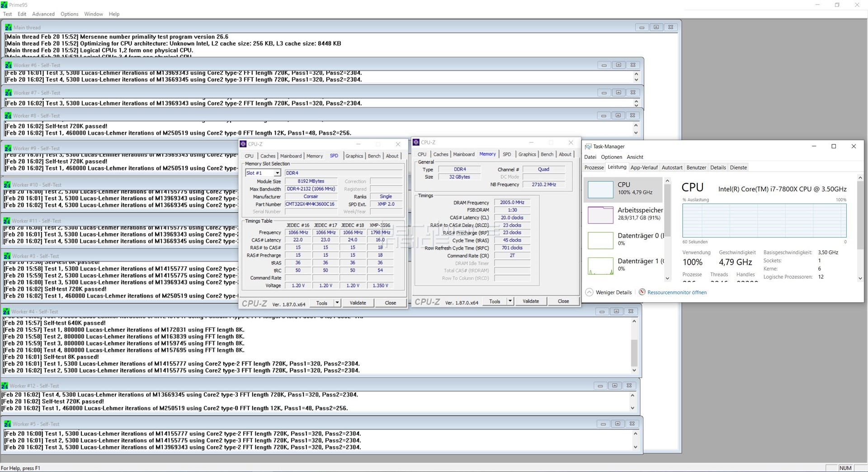Open the Advanced menu in Prime95
Image resolution: width=868 pixels, height=472 pixels.
tap(43, 14)
